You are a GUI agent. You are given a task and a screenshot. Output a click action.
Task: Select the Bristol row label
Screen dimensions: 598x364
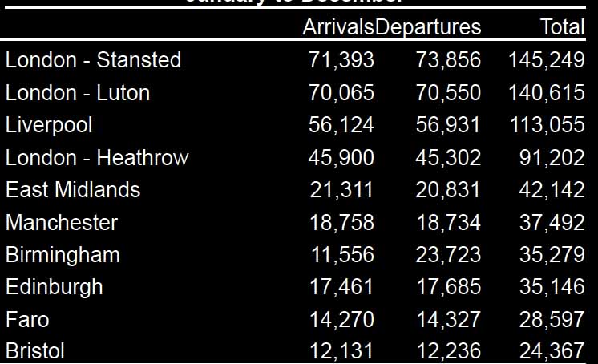(35, 351)
